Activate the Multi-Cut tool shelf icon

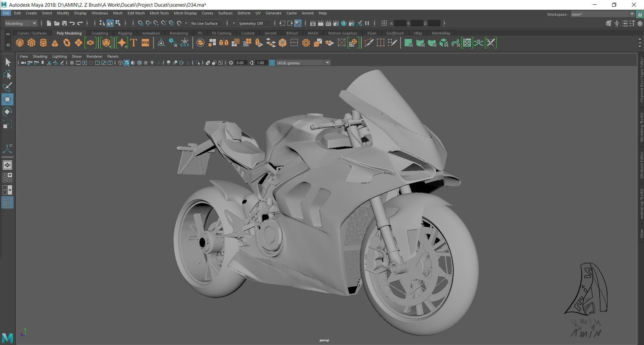pos(369,43)
